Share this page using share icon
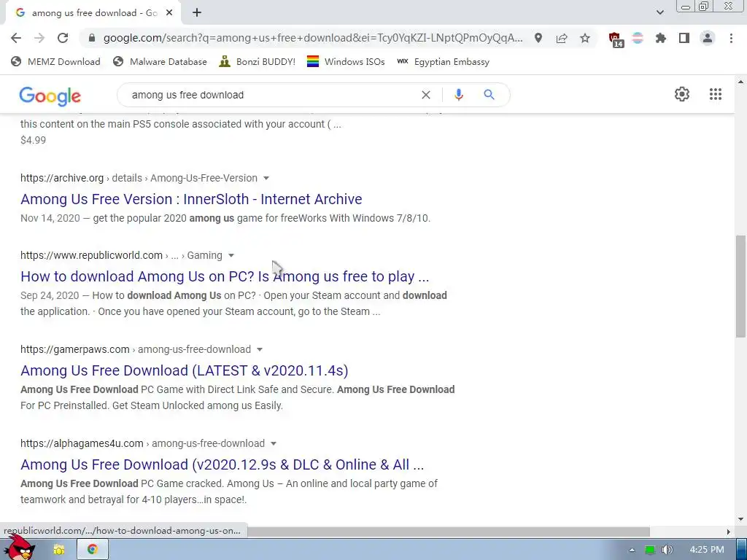 pos(562,38)
